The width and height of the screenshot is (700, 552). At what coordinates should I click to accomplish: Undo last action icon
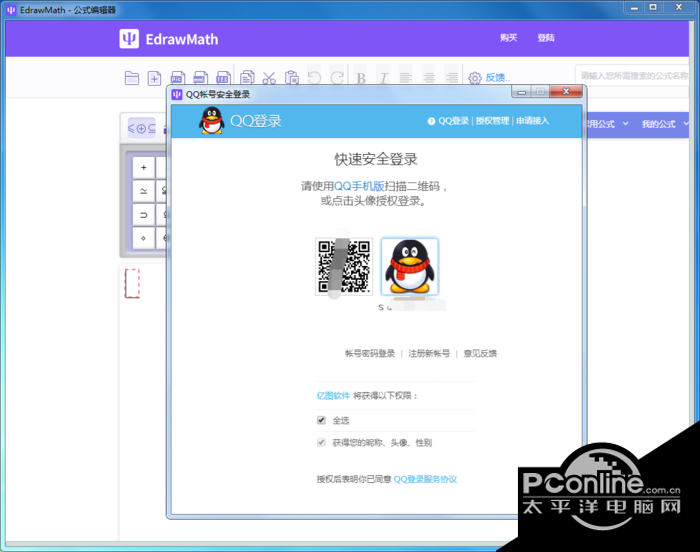(x=314, y=78)
